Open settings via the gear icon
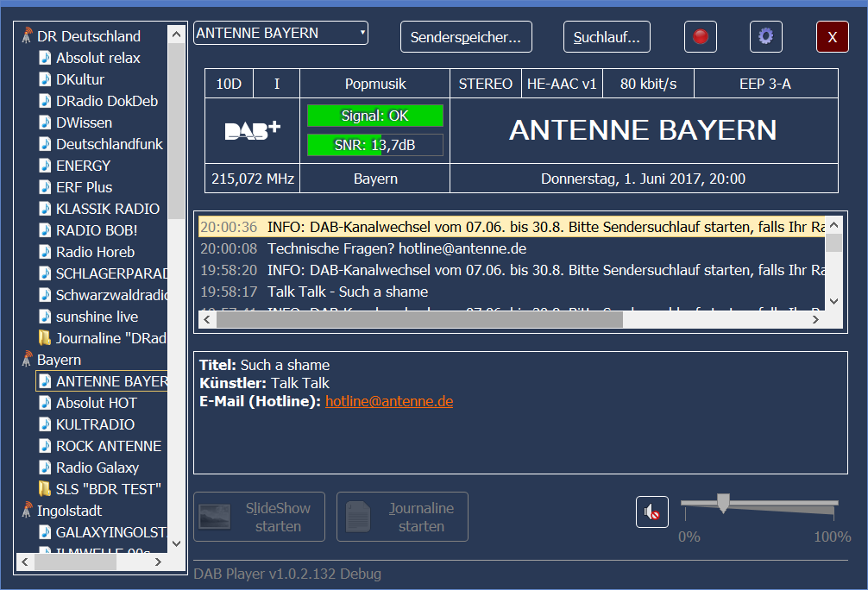Image resolution: width=868 pixels, height=590 pixels. pos(764,37)
